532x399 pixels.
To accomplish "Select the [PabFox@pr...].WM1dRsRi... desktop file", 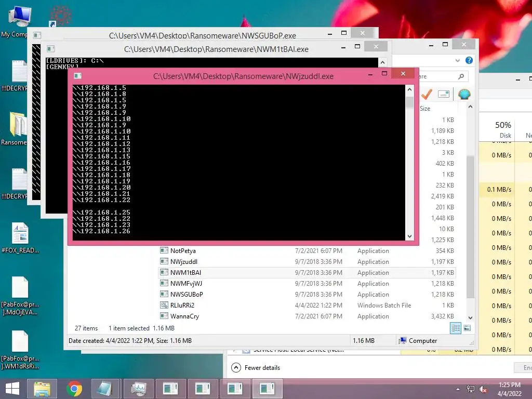I will 20,350.
